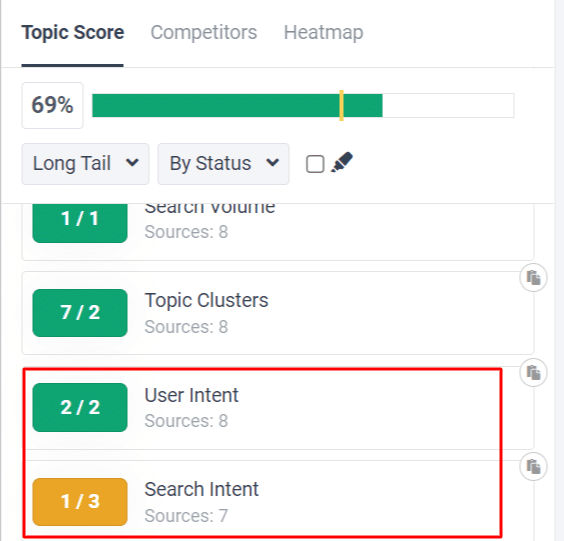This screenshot has height=541, width=564.
Task: Click the green 7 / 2 score badge
Action: pos(80,313)
